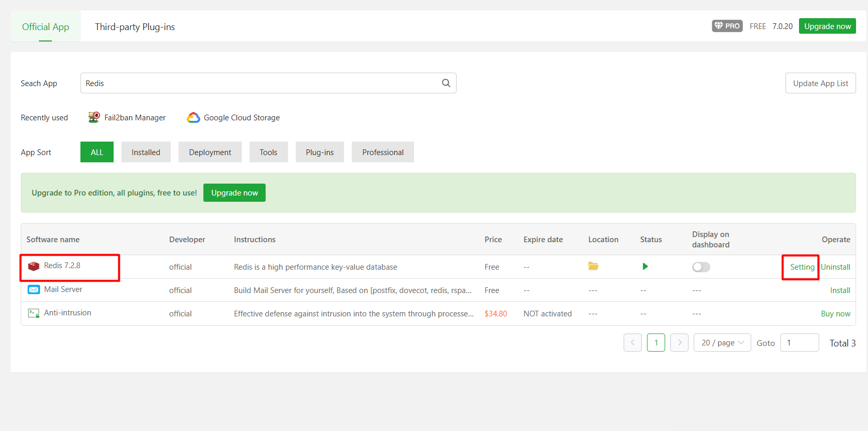Click Redis instructions description text
Image resolution: width=868 pixels, height=431 pixels.
pyautogui.click(x=315, y=267)
